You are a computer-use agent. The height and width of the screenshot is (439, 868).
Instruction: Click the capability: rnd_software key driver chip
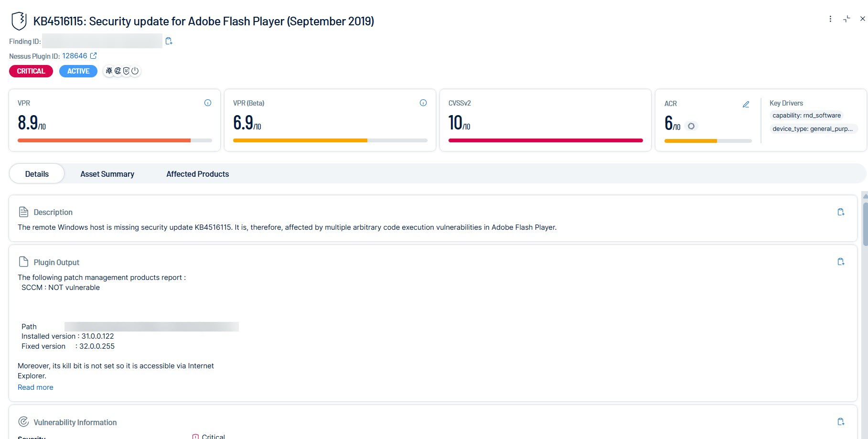(x=806, y=116)
